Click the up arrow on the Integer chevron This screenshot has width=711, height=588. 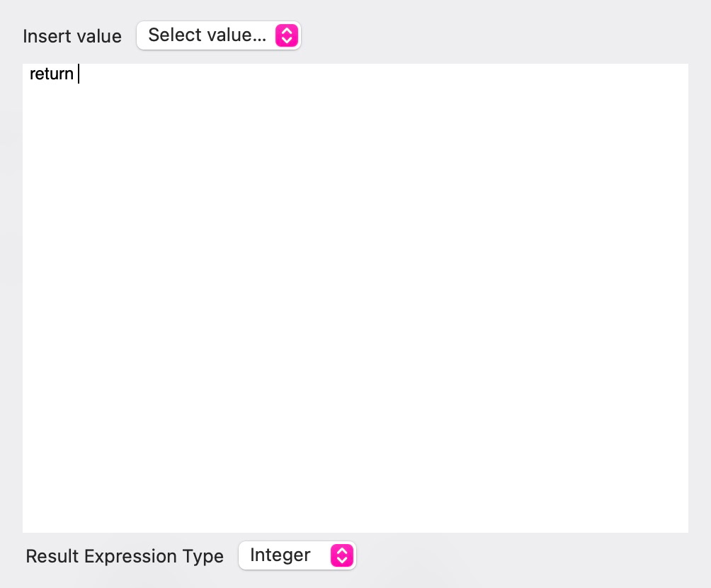341,550
